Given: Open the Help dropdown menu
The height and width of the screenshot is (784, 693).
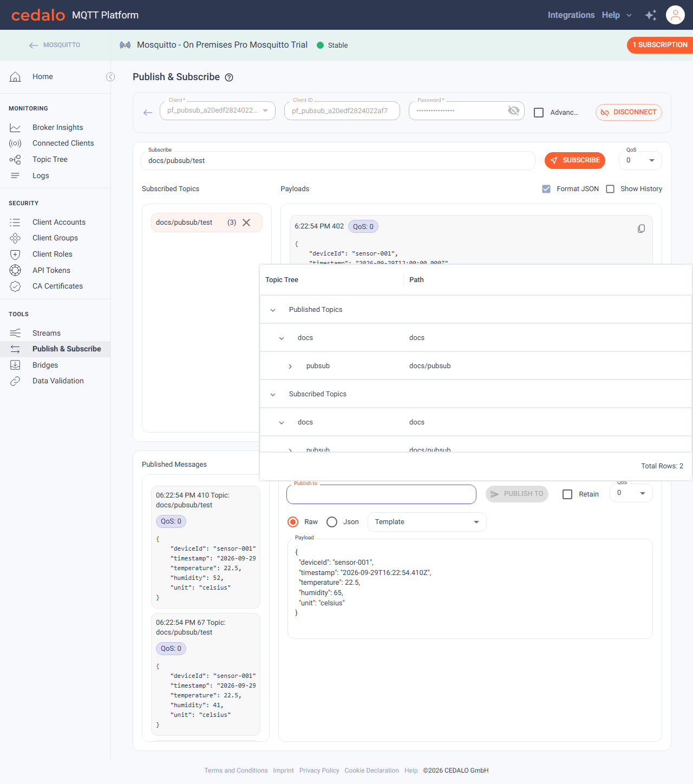Looking at the screenshot, I should [x=617, y=15].
